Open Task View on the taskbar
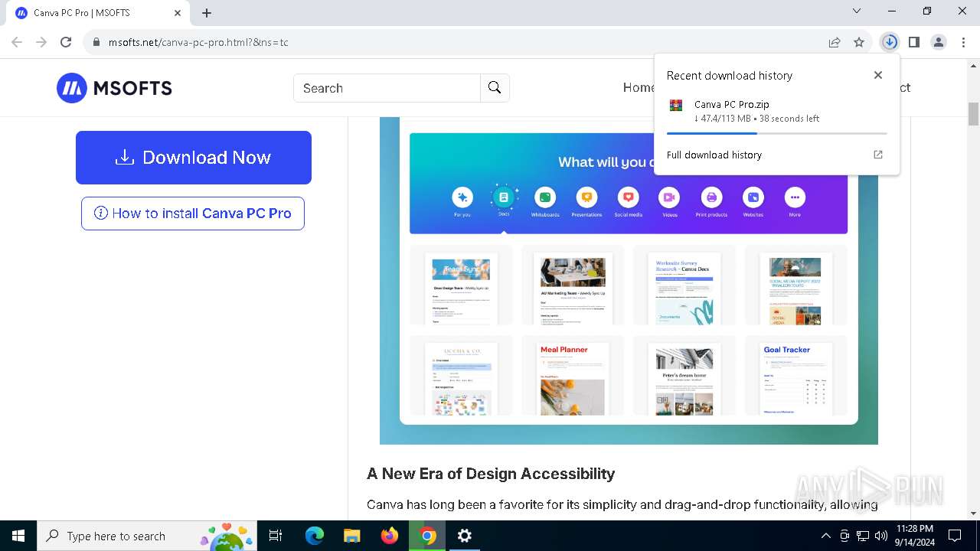This screenshot has width=980, height=551. tap(276, 536)
